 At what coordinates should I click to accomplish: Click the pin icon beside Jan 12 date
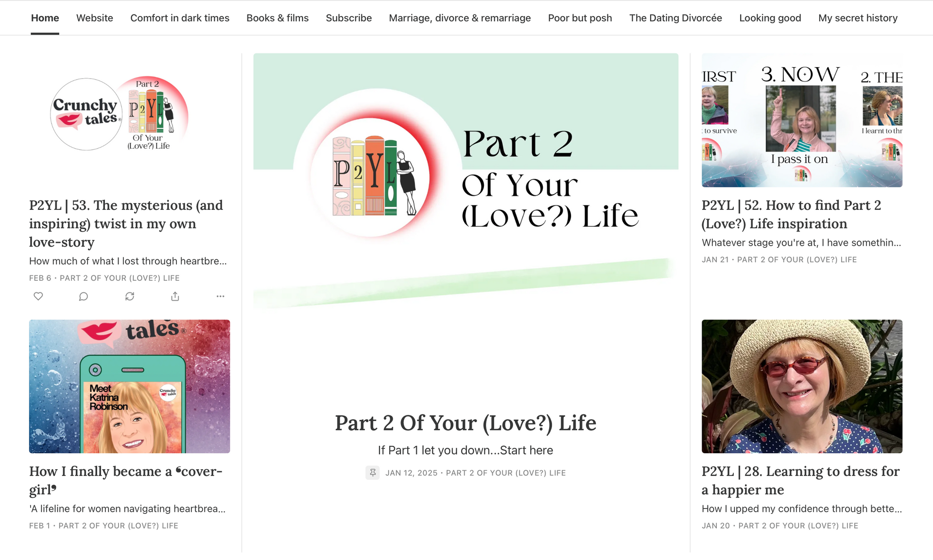(x=373, y=473)
